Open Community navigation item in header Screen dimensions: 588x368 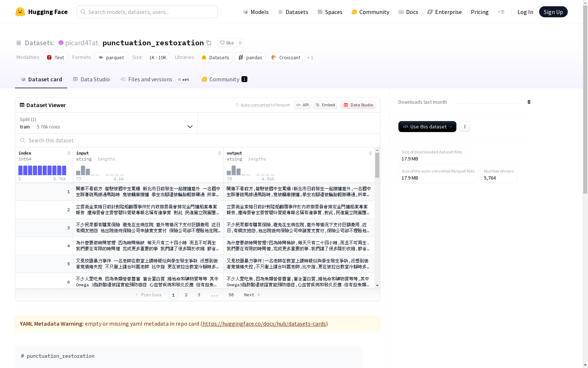370,12
